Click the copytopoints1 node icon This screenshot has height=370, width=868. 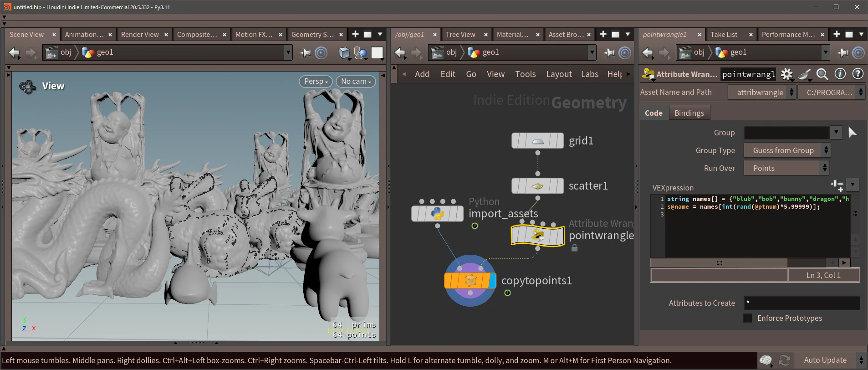(x=470, y=280)
